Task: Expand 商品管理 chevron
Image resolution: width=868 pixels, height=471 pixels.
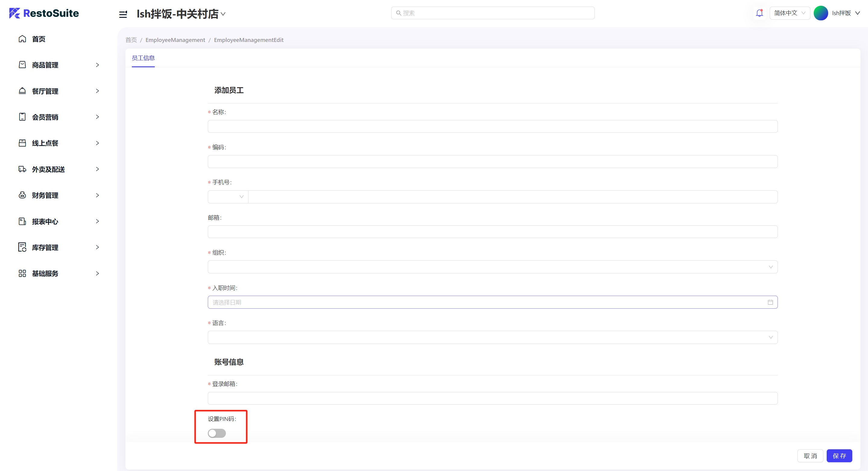Action: point(97,65)
